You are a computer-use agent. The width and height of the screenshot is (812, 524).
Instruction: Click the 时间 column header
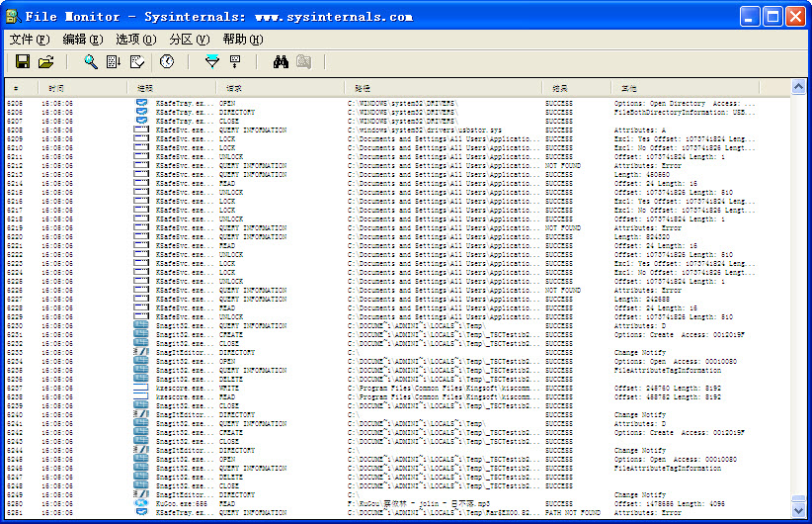(x=83, y=88)
